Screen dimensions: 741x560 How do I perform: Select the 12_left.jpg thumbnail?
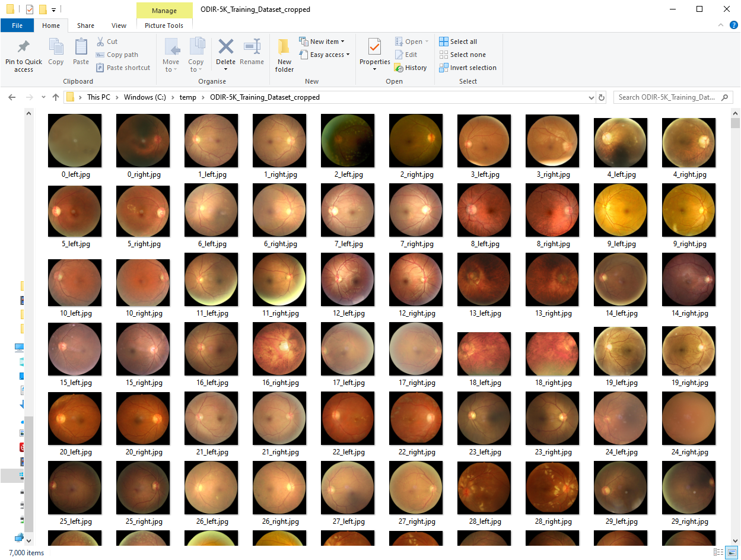348,279
